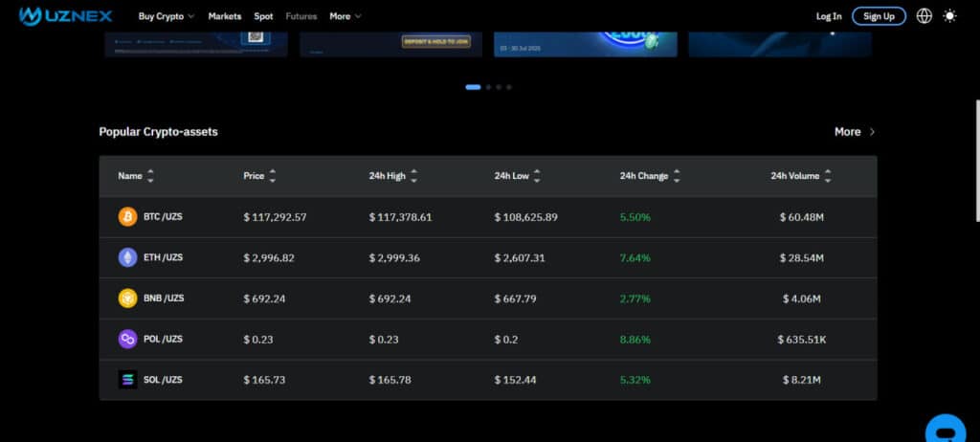
Task: Open the banner dated 03 - 30 Jul
Action: 586,44
